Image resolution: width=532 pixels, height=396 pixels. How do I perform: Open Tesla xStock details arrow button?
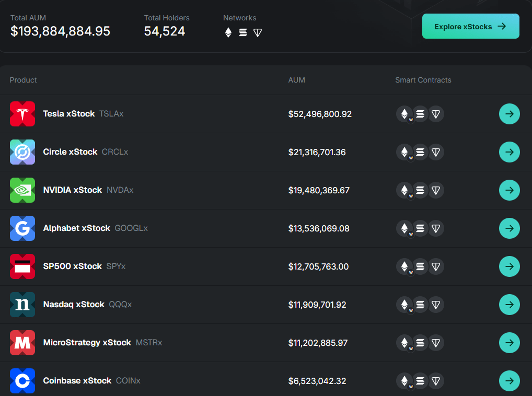(x=509, y=114)
